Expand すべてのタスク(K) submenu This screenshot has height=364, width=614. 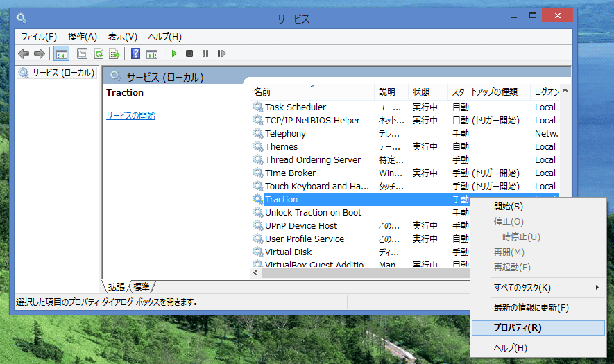pos(538,288)
